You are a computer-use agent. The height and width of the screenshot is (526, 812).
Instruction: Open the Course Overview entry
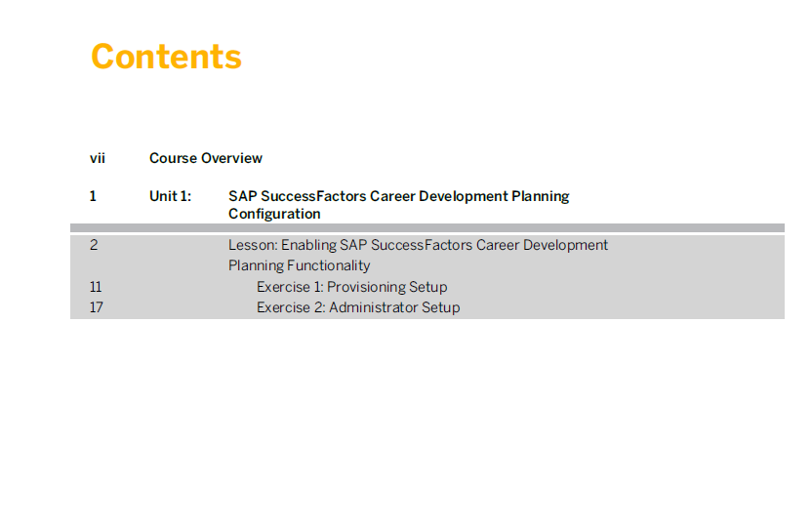(x=206, y=158)
